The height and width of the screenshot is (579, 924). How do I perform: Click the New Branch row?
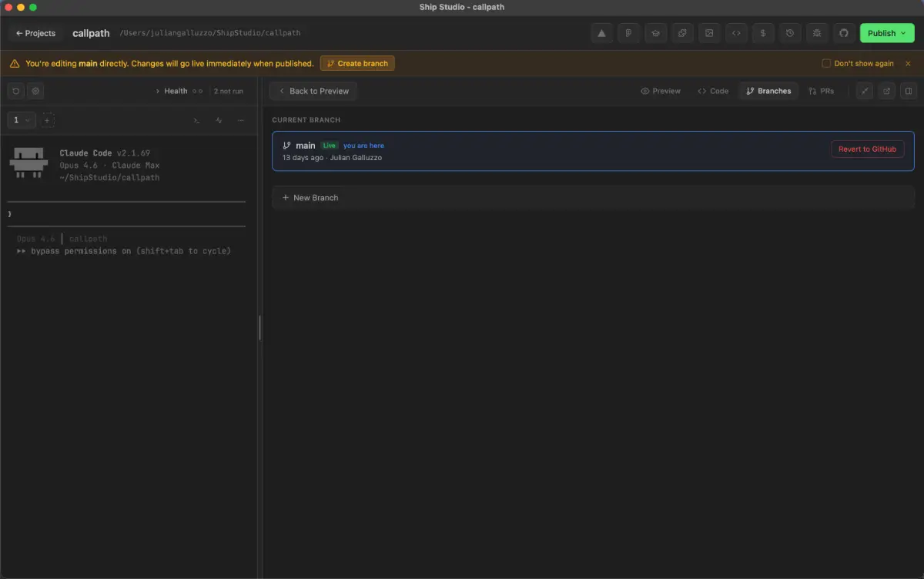click(593, 198)
